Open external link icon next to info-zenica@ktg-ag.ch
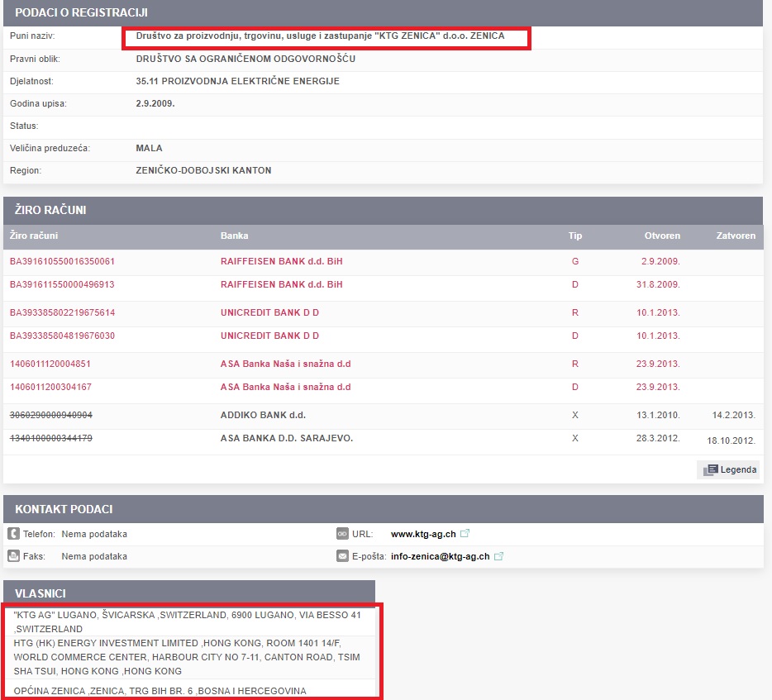772x700 pixels. (498, 556)
